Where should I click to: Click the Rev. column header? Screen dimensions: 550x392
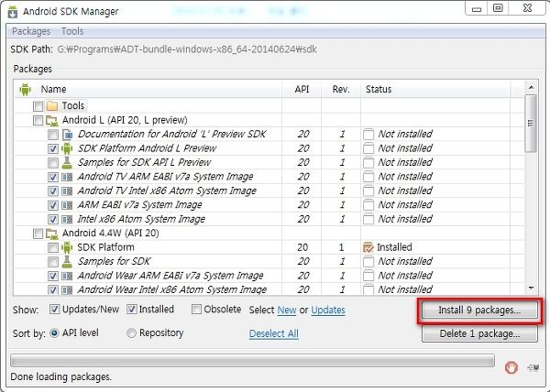(341, 90)
